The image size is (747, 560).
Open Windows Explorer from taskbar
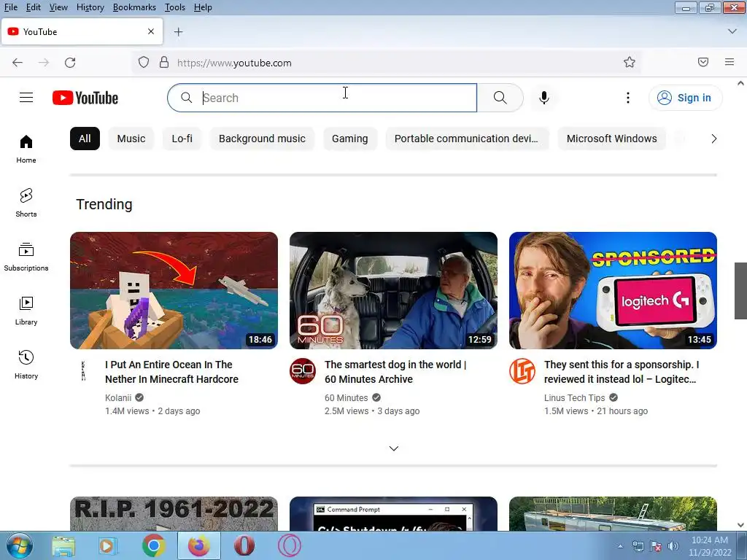[63, 545]
